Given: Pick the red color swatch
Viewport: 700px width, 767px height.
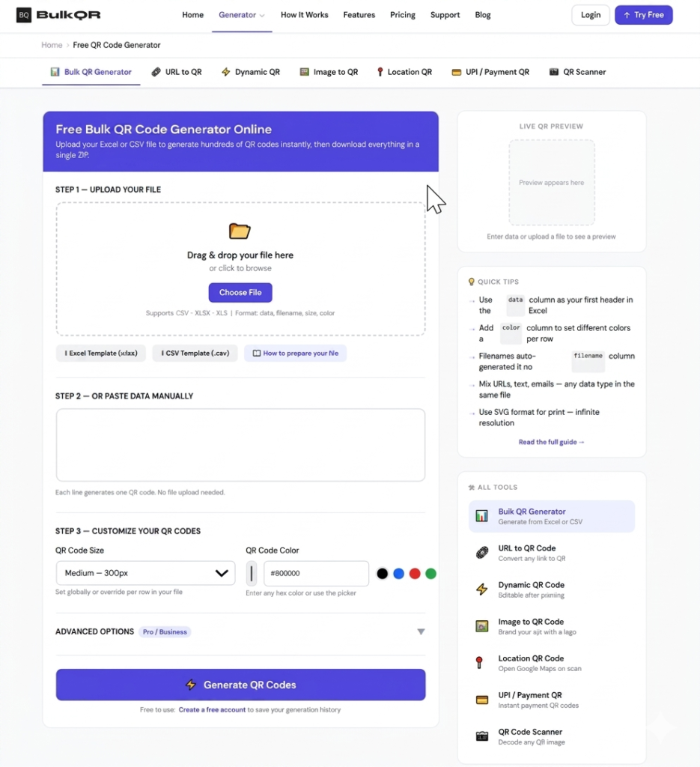Looking at the screenshot, I should (415, 573).
